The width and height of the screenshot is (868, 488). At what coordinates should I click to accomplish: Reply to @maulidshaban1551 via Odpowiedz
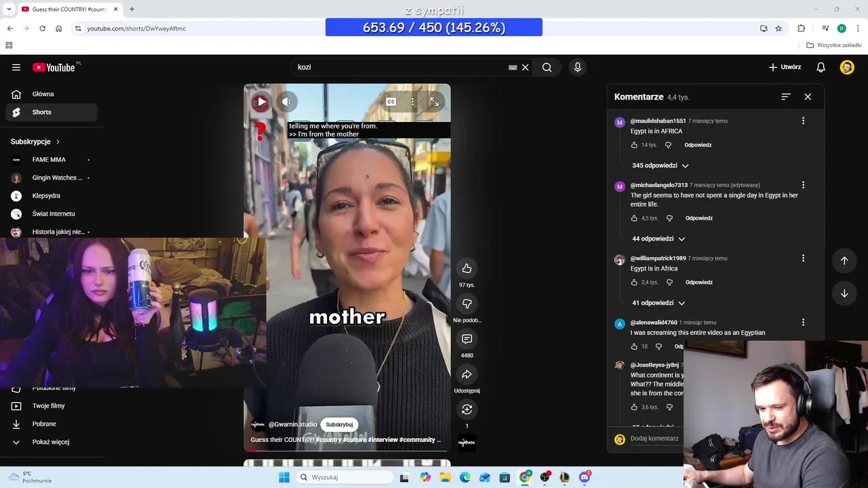[x=698, y=145]
